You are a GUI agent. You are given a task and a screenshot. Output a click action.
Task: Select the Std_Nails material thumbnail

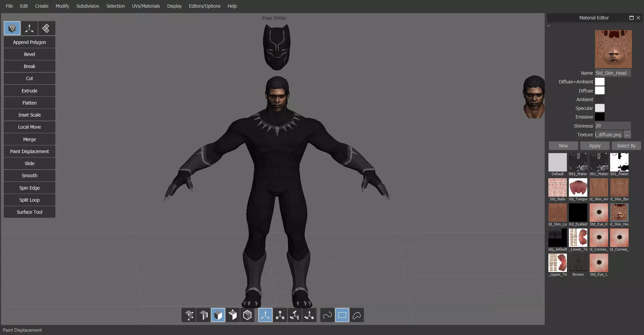point(557,188)
